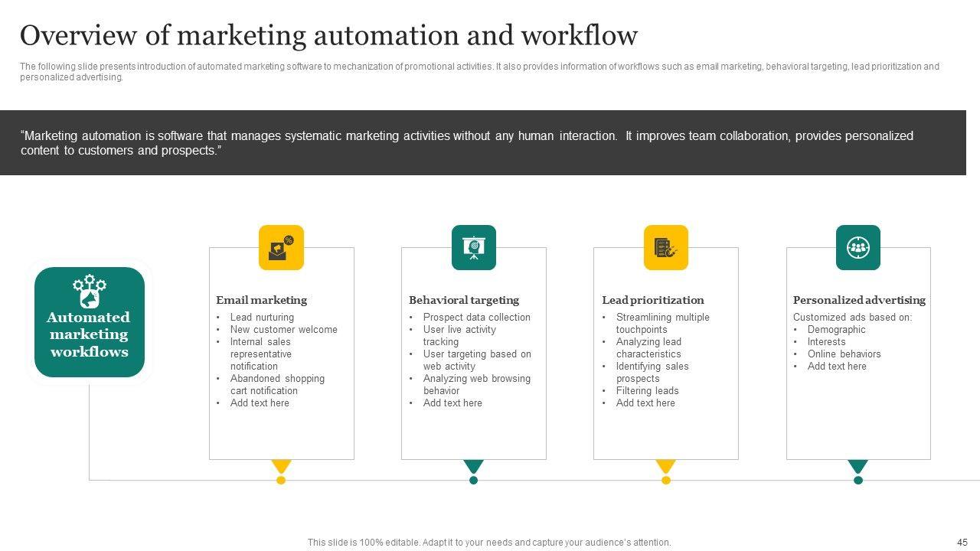Click the slide description paragraph under the title
Viewport: 980px width, 551px height.
click(479, 72)
